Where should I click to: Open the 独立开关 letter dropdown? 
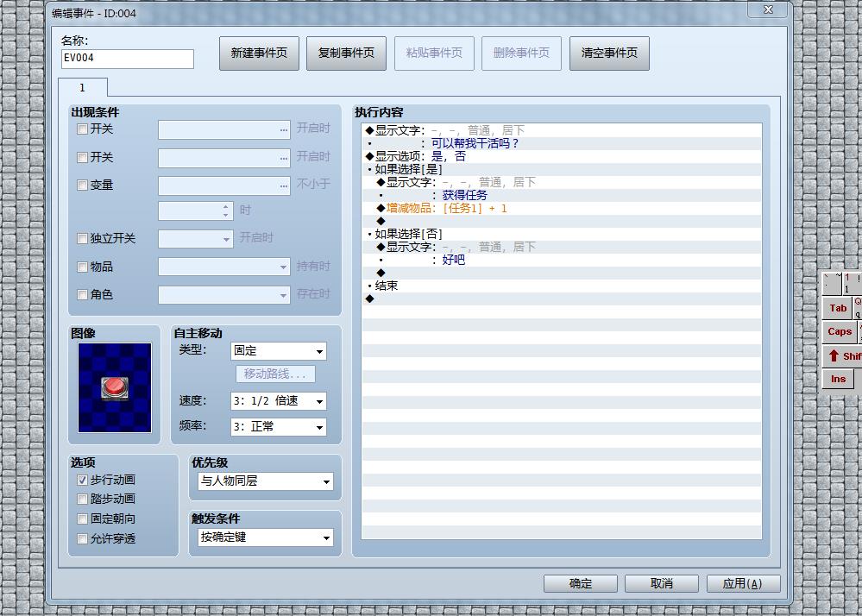point(196,239)
